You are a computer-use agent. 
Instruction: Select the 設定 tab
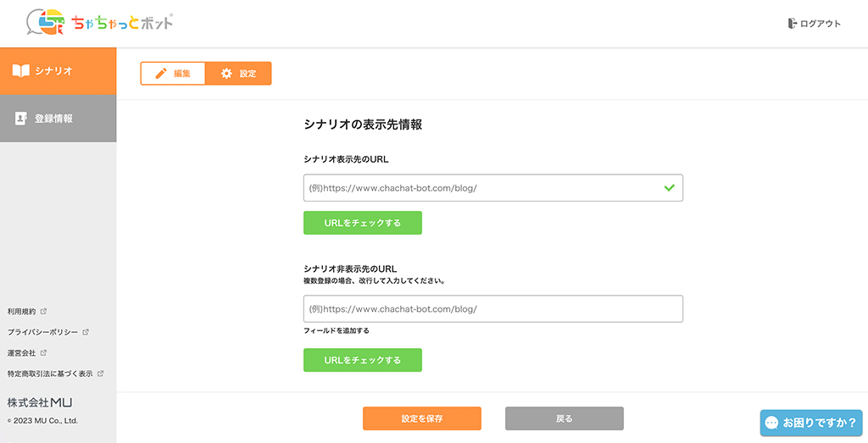(238, 74)
